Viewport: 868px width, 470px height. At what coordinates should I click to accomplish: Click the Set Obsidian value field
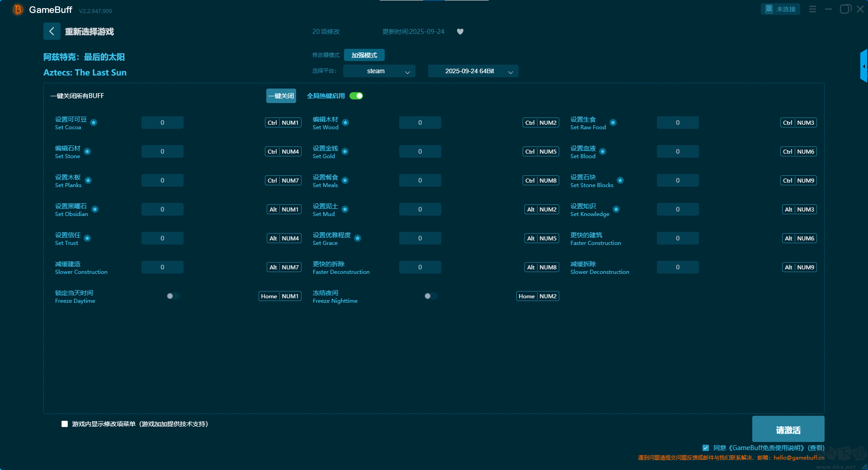coord(162,209)
